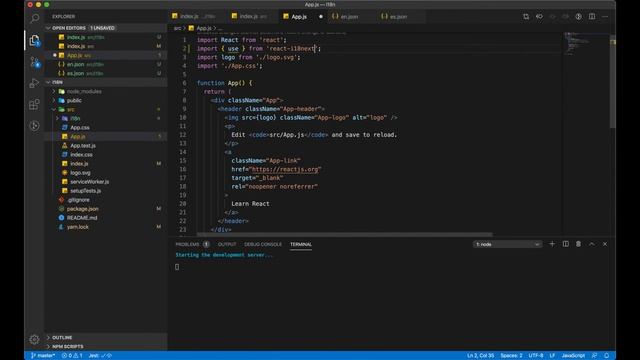This screenshot has width=640, height=360.
Task: Click the Jest status bar indicator
Action: tap(100, 356)
